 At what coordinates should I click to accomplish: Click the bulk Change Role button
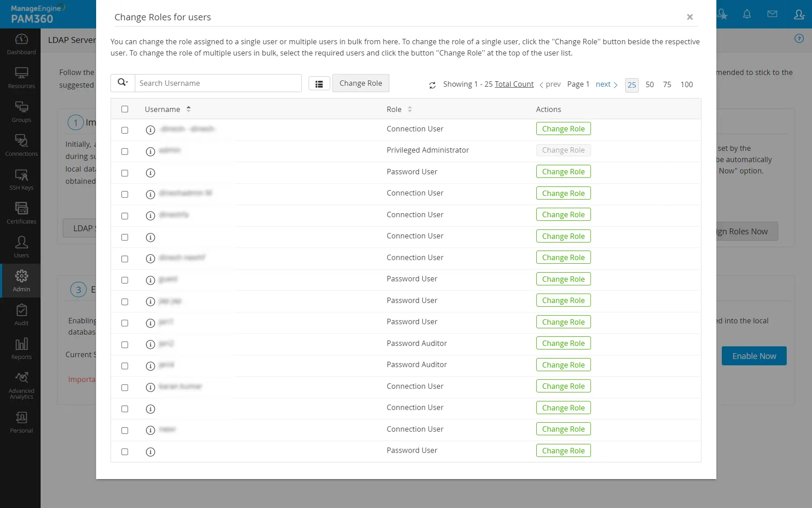tap(360, 83)
